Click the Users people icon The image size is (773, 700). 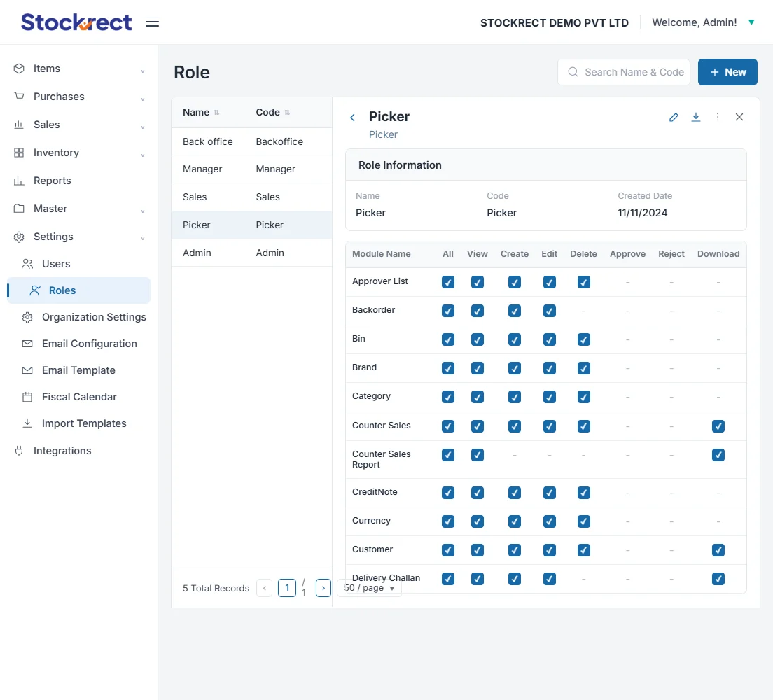click(27, 264)
